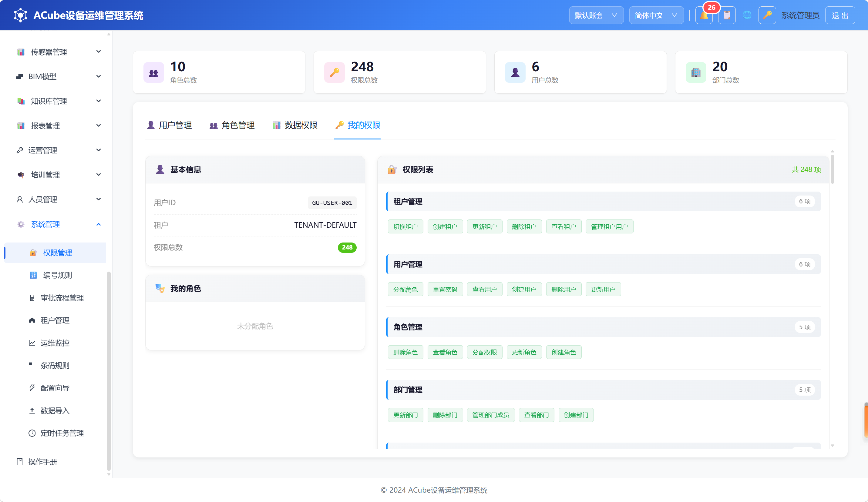
Task: Click the 管理部门成员 permission tag
Action: tap(490, 415)
